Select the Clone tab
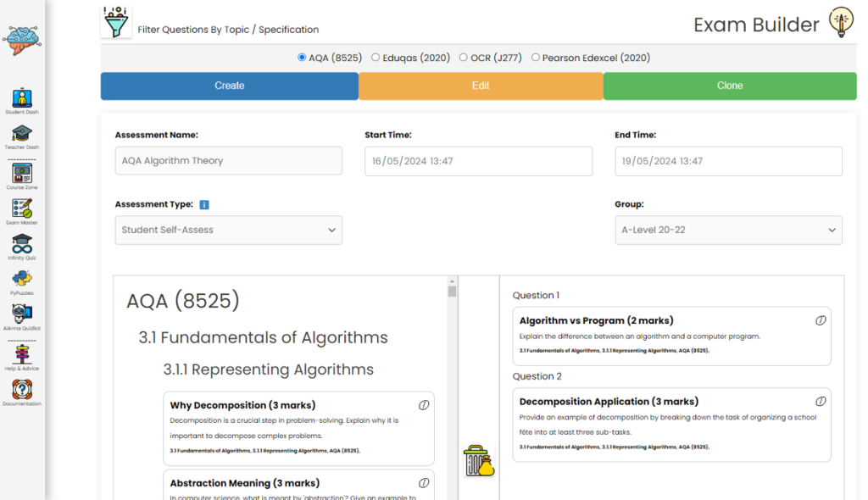This screenshot has height=500, width=868. coord(730,86)
